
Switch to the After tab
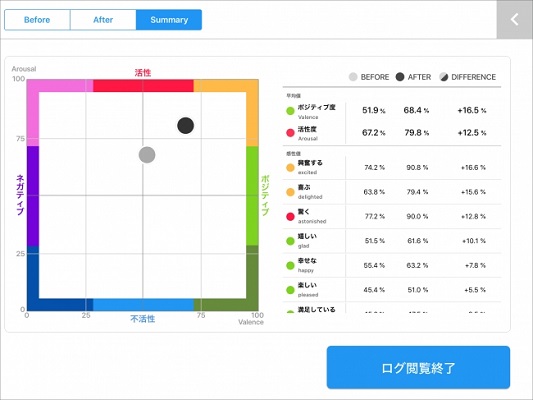(x=103, y=20)
